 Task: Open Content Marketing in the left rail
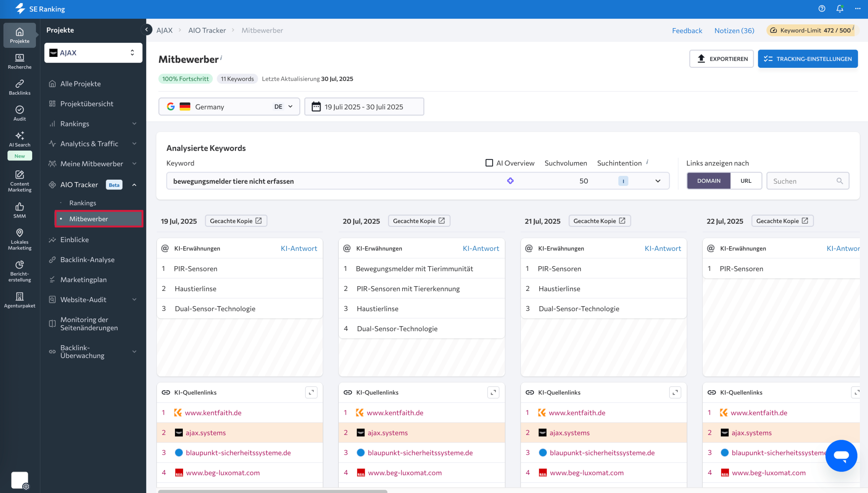click(x=20, y=181)
